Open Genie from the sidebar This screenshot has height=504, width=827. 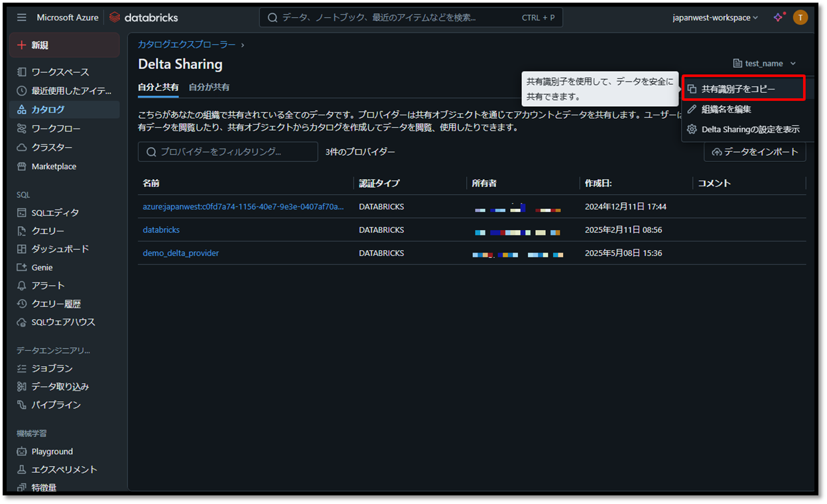[x=42, y=267]
